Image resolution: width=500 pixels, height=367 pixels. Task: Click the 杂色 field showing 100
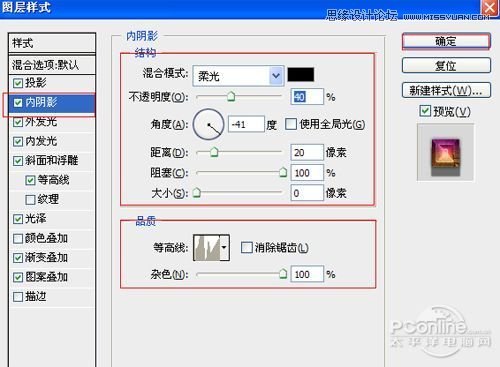(307, 274)
